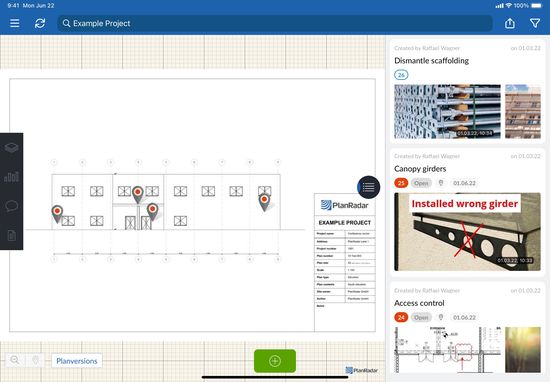The width and height of the screenshot is (550, 382).
Task: Open the Planversions selector
Action: (x=77, y=361)
